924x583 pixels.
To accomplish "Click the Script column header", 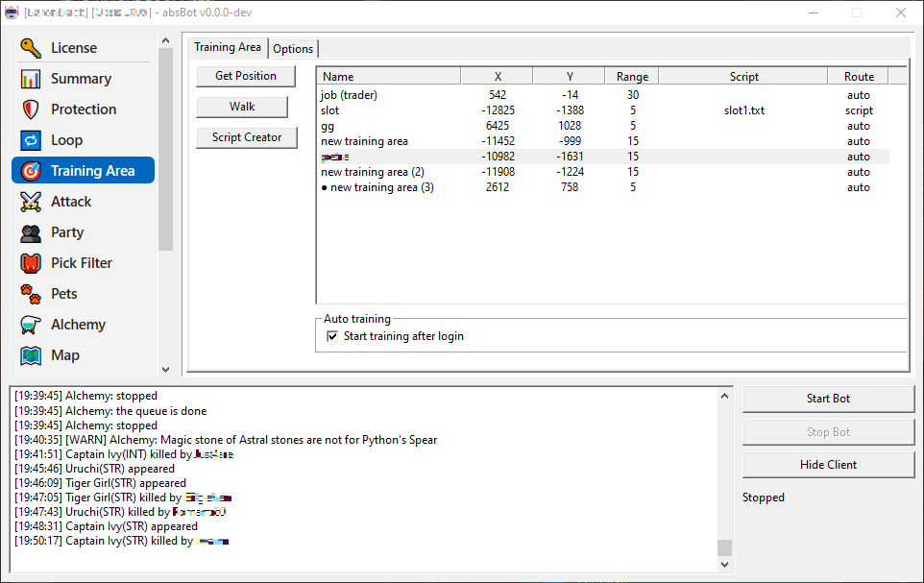I will click(743, 77).
